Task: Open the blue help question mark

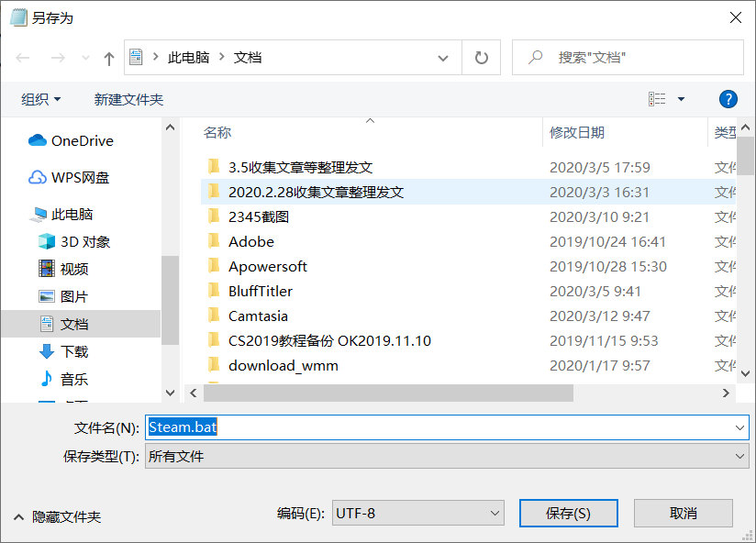Action: pos(728,99)
